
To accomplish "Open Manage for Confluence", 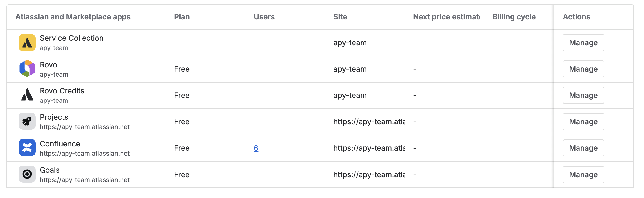I will pyautogui.click(x=583, y=148).
